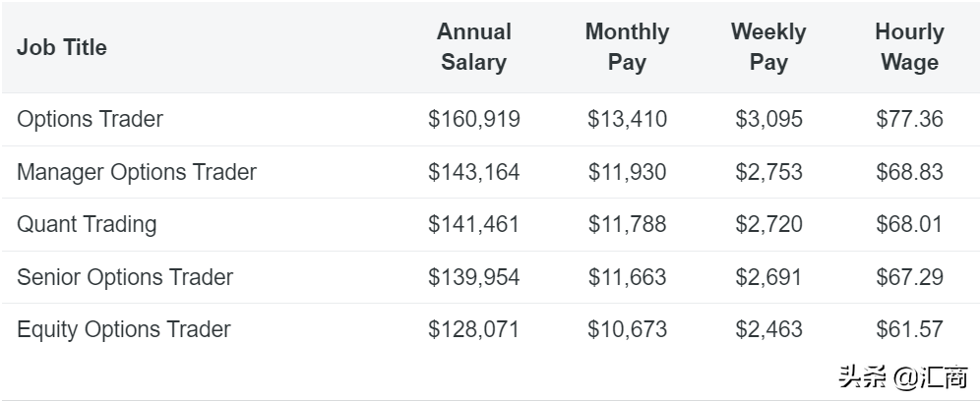
Task: Select the Quant Trading job title
Action: [87, 224]
